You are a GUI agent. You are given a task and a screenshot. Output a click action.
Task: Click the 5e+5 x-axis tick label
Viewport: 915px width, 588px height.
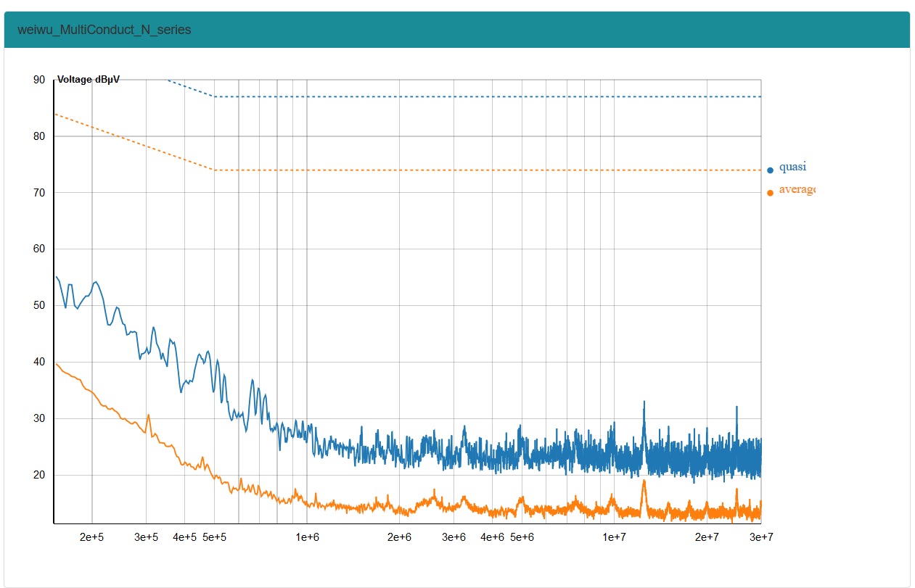(214, 537)
